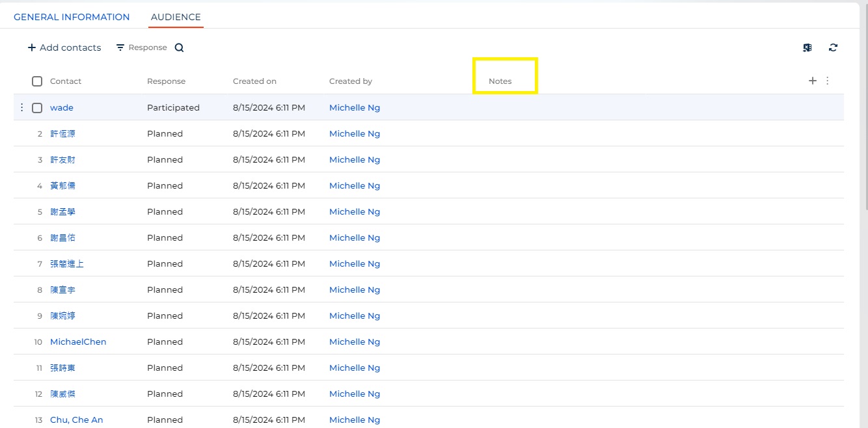
Task: Click row number 11 in the list
Action: point(39,368)
